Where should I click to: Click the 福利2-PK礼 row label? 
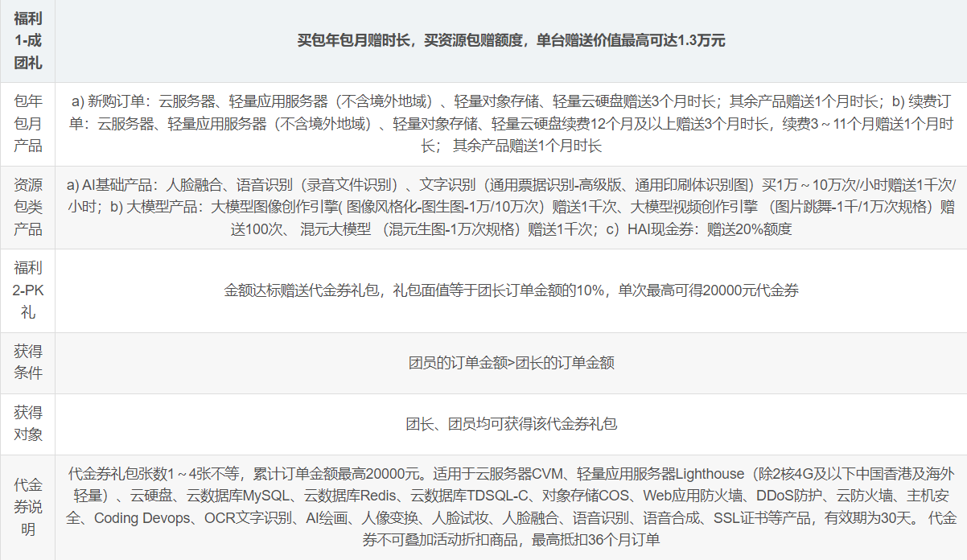28,290
